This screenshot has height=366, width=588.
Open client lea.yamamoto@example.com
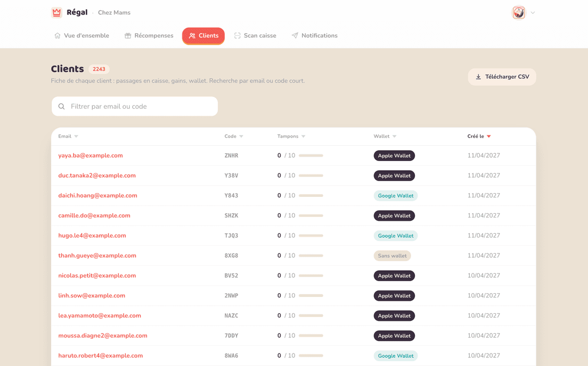point(100,316)
